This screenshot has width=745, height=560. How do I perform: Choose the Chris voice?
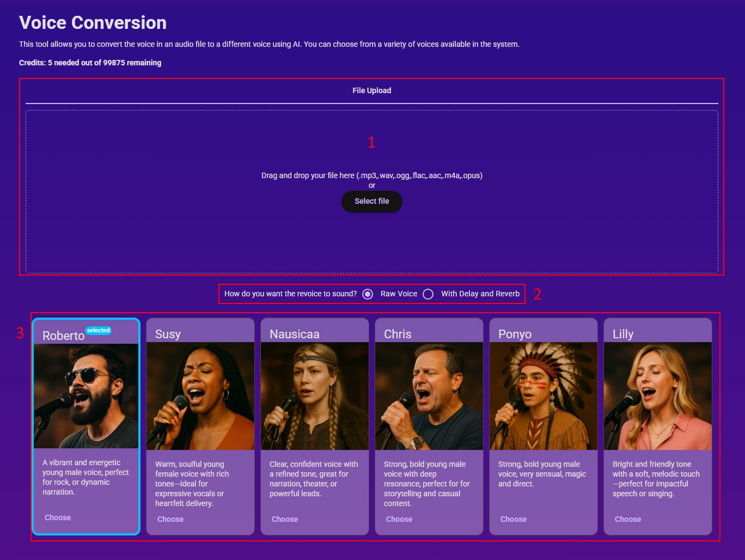coord(399,519)
